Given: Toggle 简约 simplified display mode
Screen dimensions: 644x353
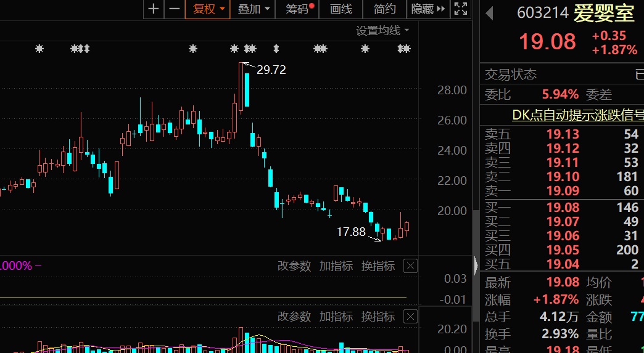Looking at the screenshot, I should coord(385,9).
